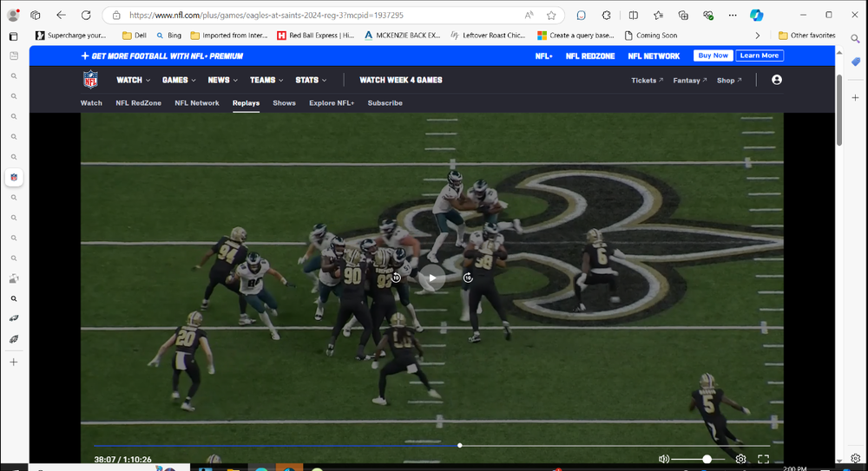The height and width of the screenshot is (471, 868).
Task: Open the Tickets external link
Action: [x=647, y=80]
